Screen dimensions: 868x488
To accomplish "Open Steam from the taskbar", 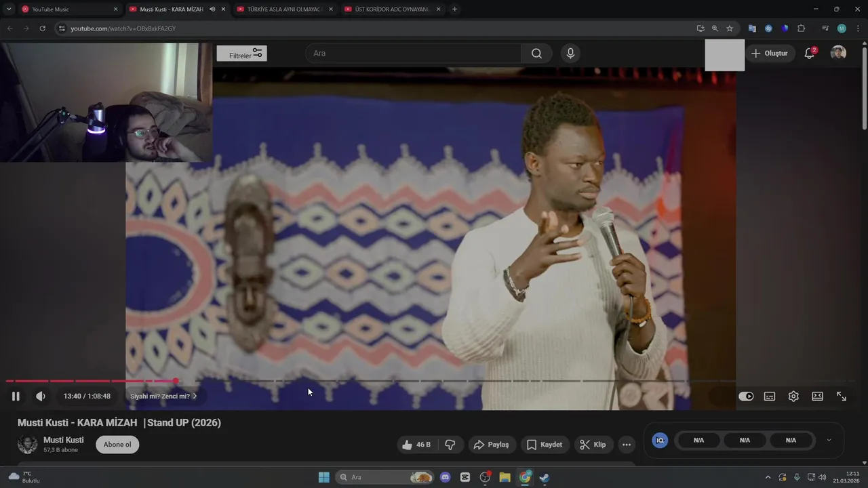I will (544, 477).
